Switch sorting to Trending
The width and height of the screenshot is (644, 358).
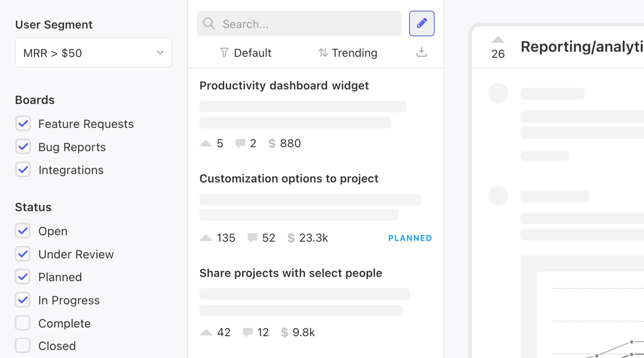(x=348, y=52)
